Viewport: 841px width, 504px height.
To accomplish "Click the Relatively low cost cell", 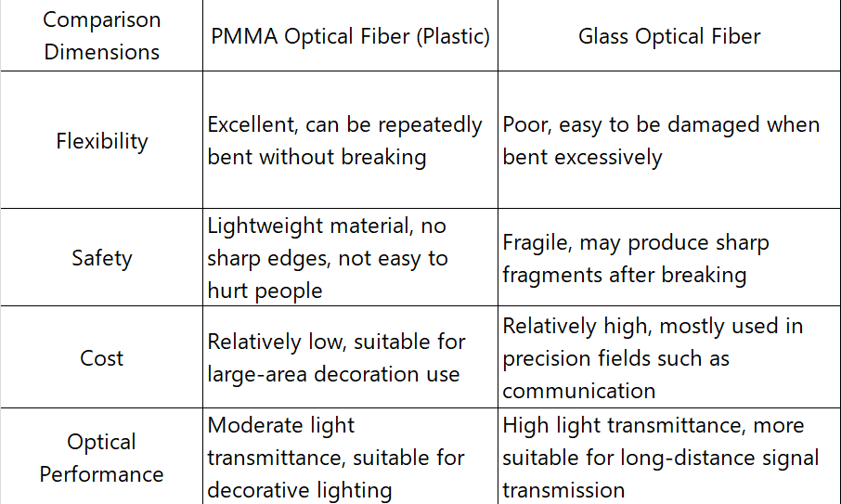I will (350, 357).
